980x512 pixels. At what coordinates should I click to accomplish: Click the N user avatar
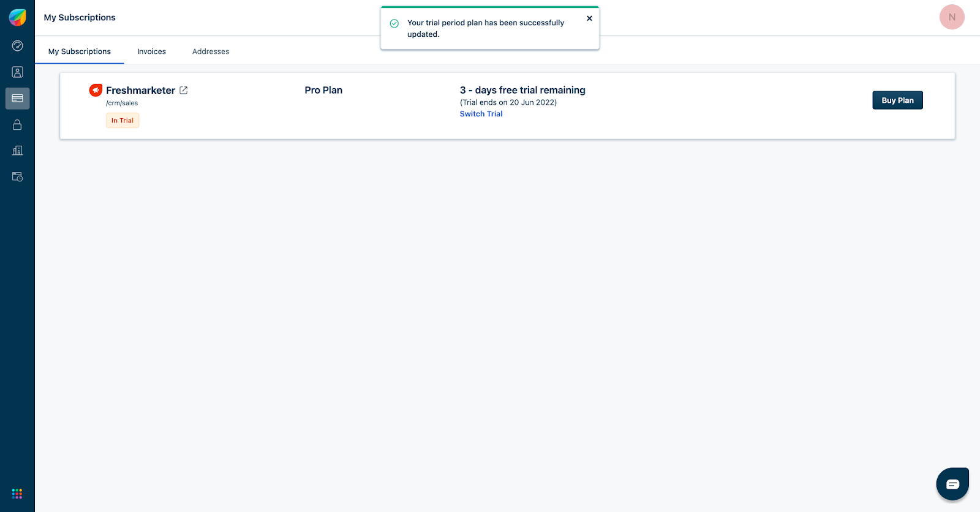point(952,17)
